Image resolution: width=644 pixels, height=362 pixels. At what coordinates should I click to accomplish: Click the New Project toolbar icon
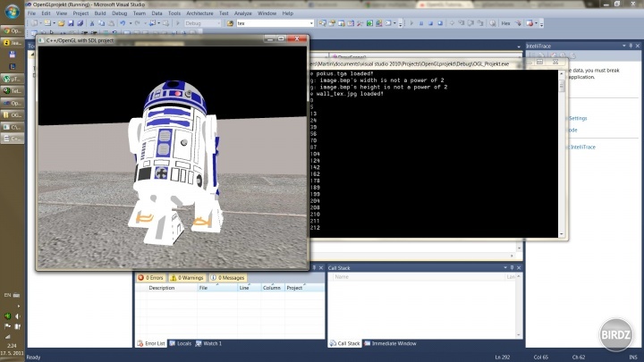pyautogui.click(x=34, y=23)
